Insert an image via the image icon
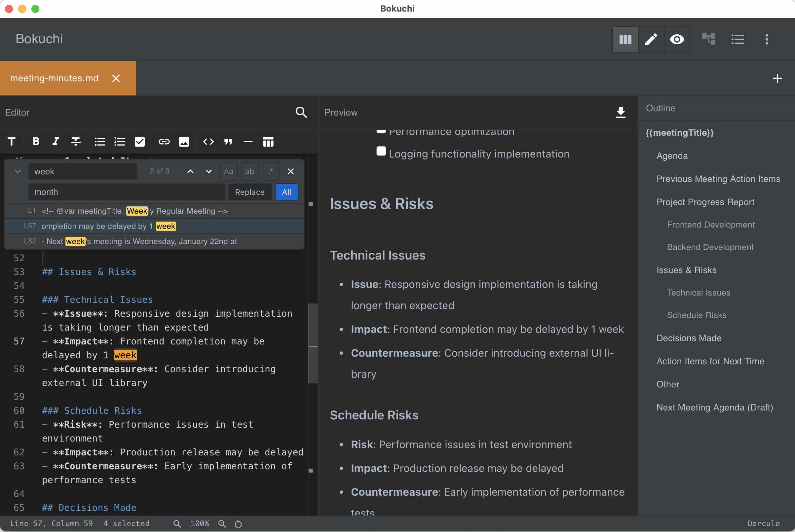The image size is (795, 532). (184, 141)
